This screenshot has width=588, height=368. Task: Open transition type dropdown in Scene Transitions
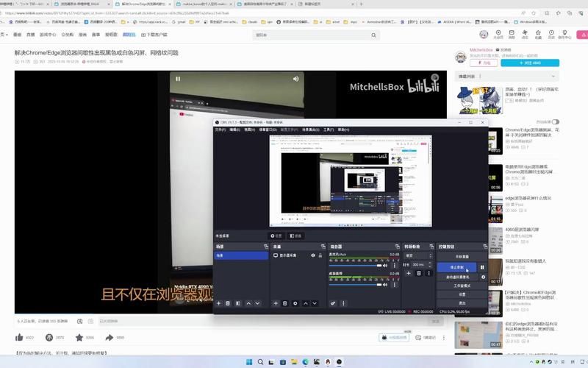(418, 255)
